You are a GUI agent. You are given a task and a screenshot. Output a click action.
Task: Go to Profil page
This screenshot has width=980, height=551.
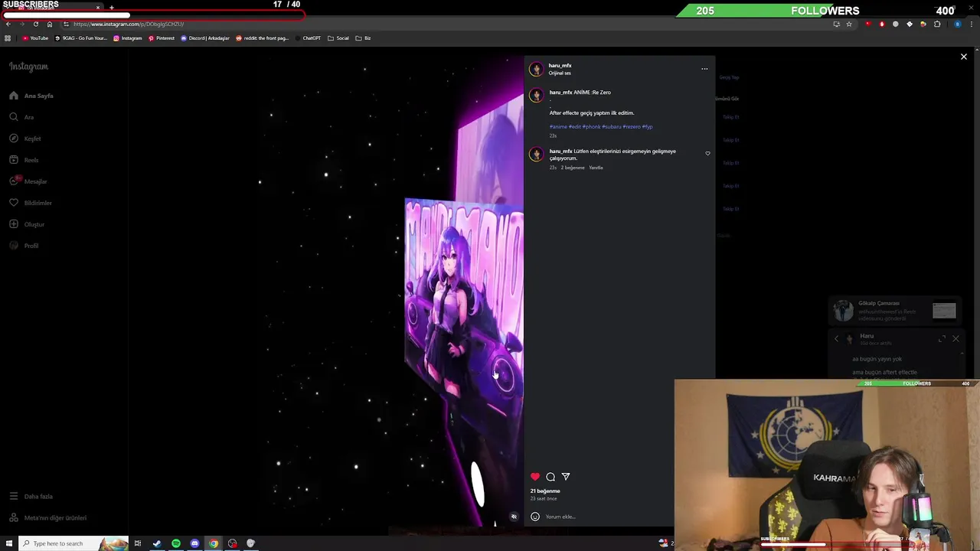24,246
